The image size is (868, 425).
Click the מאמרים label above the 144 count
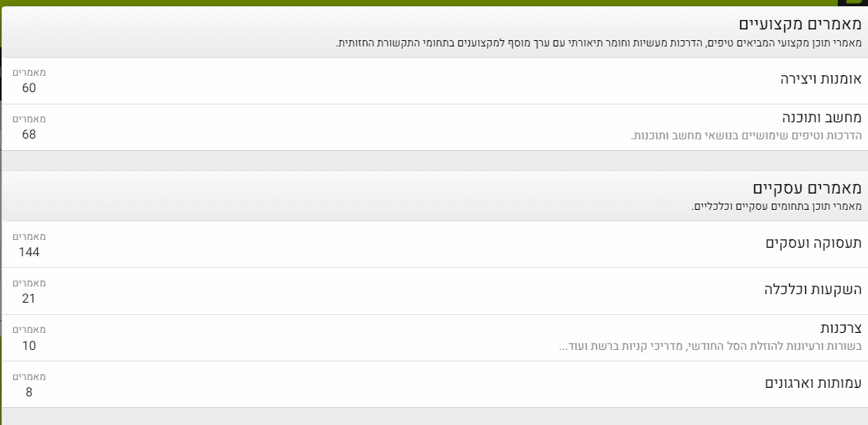pos(29,236)
